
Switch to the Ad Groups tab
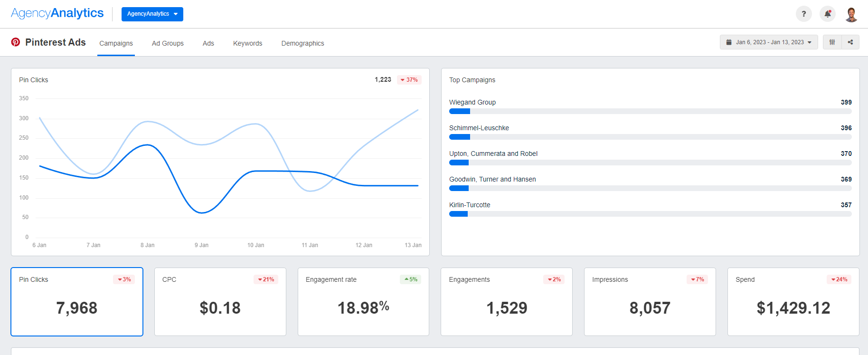point(168,43)
